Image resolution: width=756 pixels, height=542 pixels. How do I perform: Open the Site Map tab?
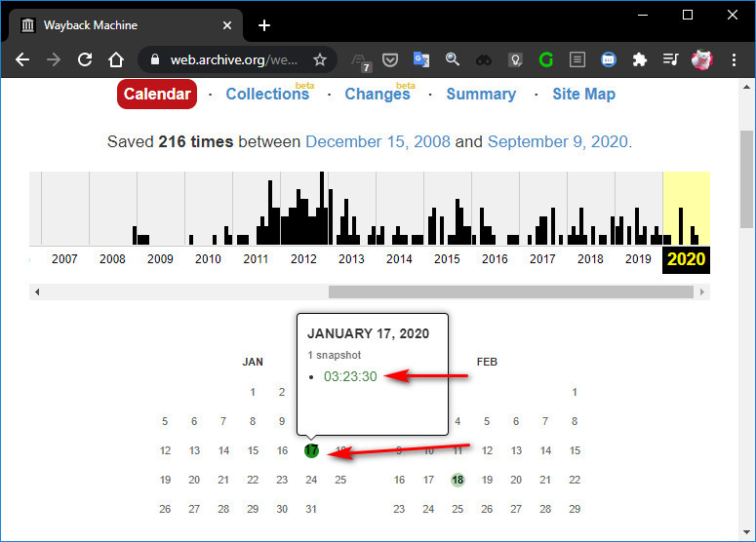click(584, 94)
